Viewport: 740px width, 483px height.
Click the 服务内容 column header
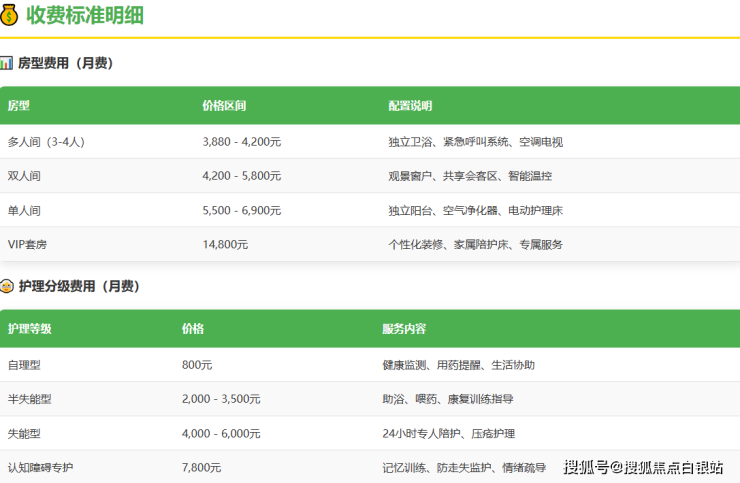404,329
